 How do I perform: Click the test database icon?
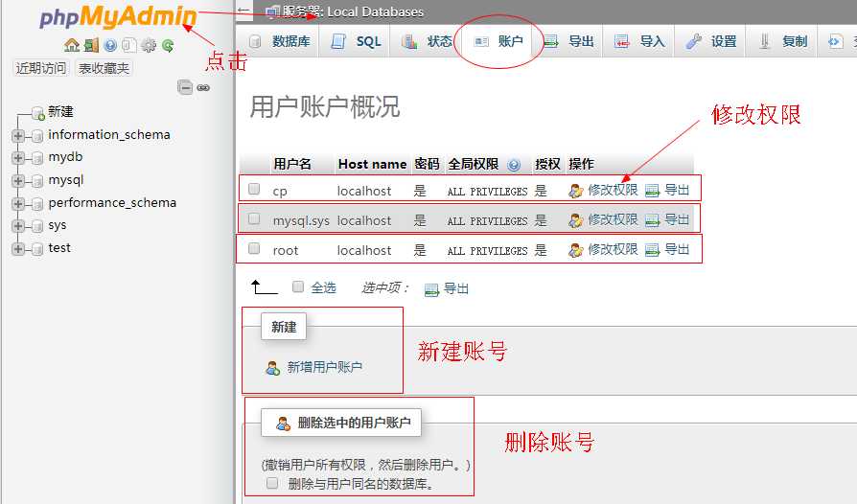click(37, 249)
